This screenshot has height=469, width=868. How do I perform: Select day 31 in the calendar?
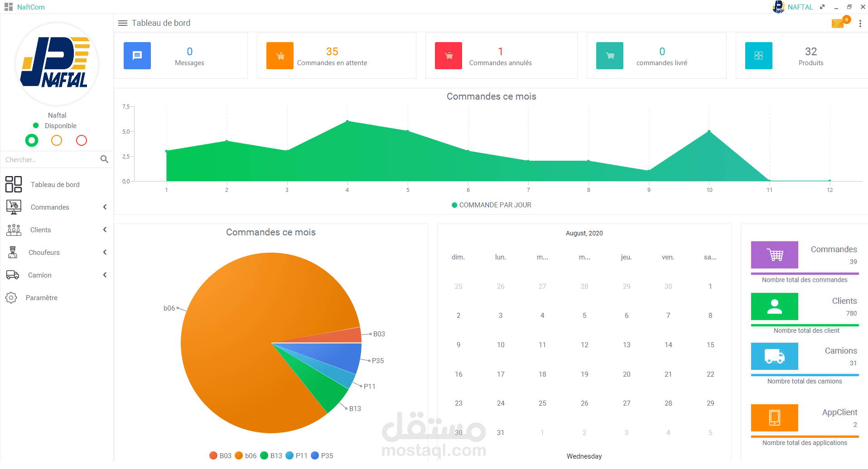(501, 432)
